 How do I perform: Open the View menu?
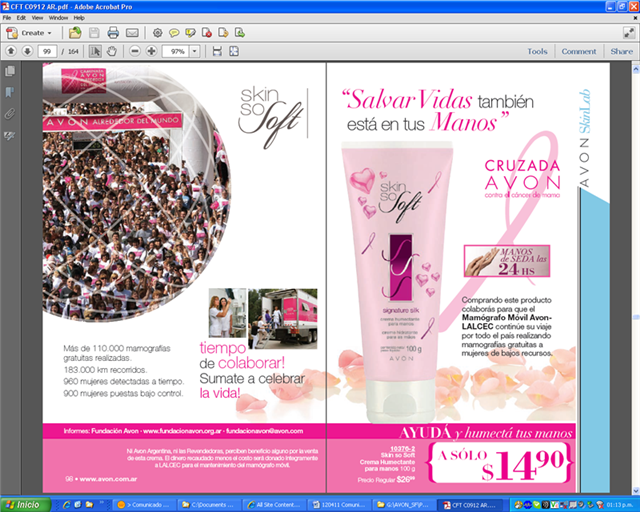click(x=36, y=18)
